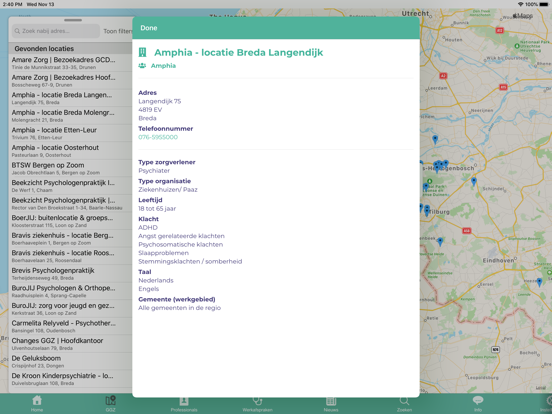552x414 pixels.
Task: Focus the Zoek nabij adres search field
Action: click(56, 31)
